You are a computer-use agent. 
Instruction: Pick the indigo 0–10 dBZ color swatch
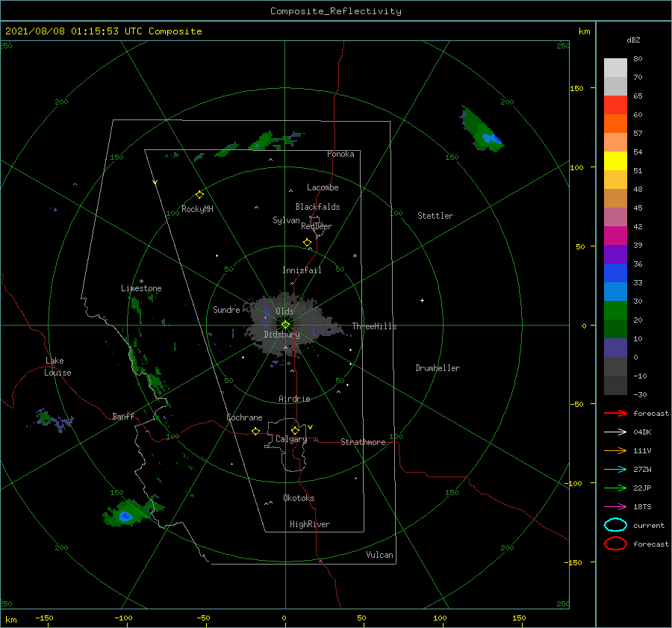615,347
